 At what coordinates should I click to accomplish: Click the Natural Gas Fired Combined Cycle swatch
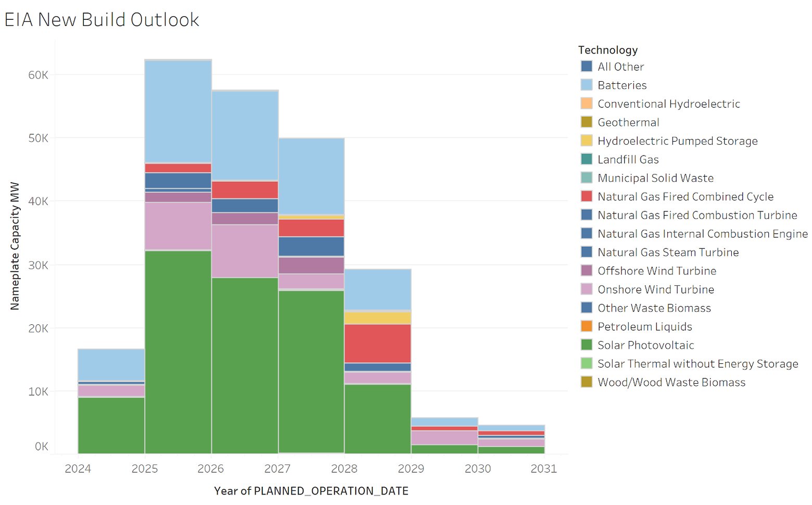coord(586,196)
